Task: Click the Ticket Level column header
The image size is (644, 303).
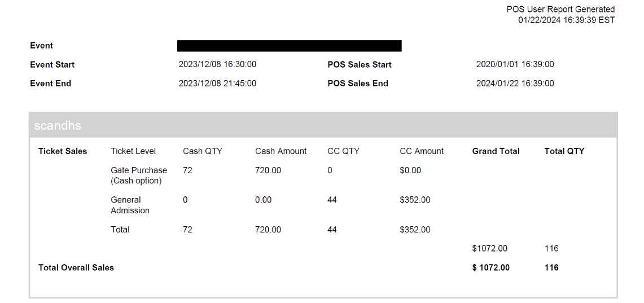Action: pyautogui.click(x=133, y=151)
